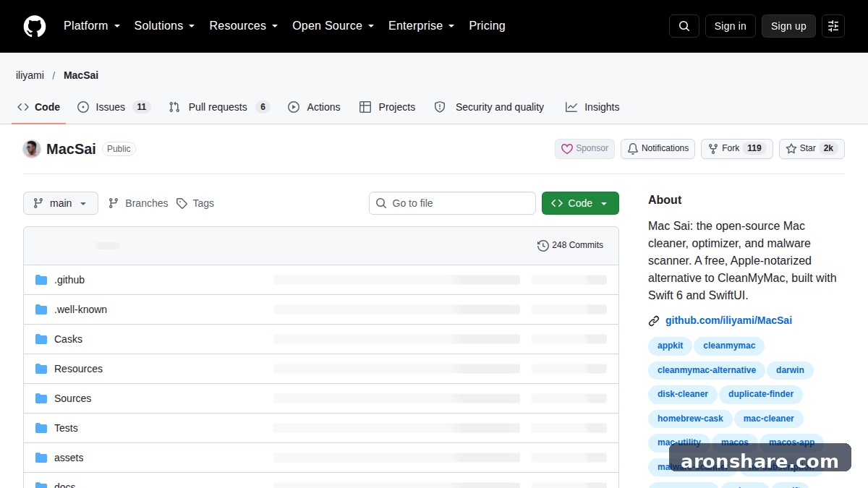Click the Security shield icon
868x488 pixels.
click(440, 107)
